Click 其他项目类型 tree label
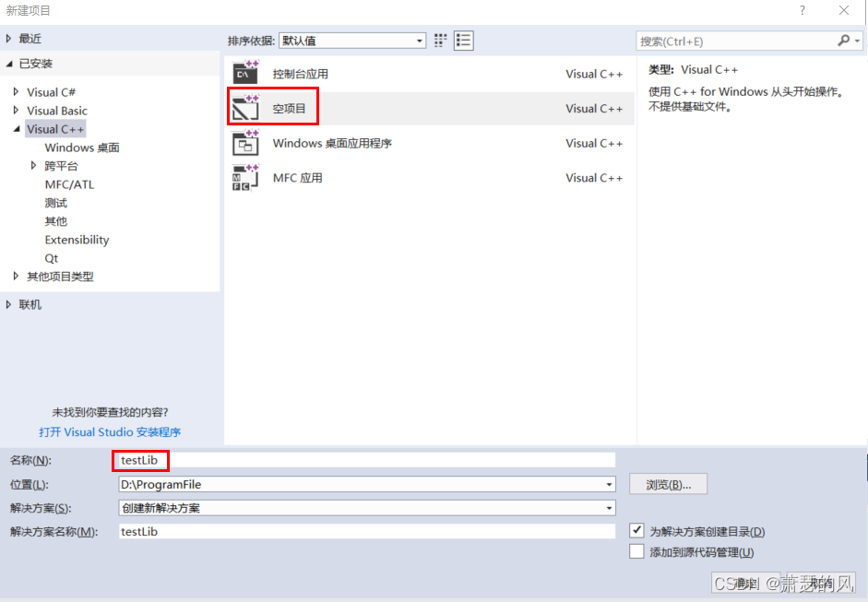The image size is (868, 602). pyautogui.click(x=60, y=276)
